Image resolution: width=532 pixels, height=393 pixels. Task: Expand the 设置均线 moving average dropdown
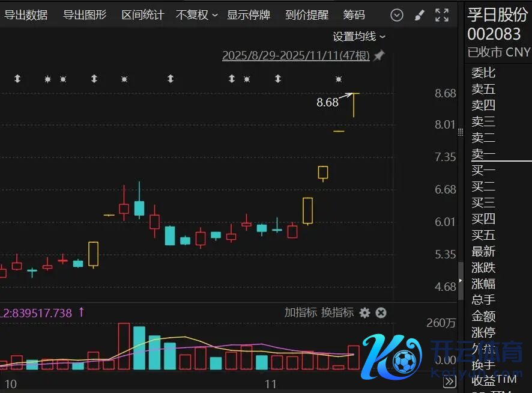(359, 37)
